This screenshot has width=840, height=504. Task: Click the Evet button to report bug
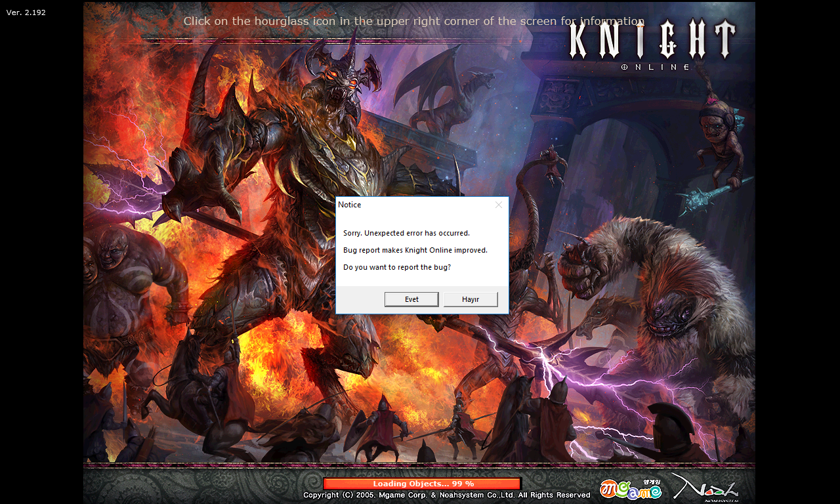click(x=411, y=299)
